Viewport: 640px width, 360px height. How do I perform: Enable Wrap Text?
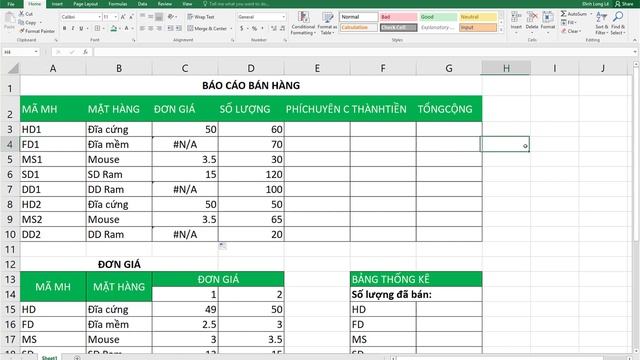(x=200, y=17)
